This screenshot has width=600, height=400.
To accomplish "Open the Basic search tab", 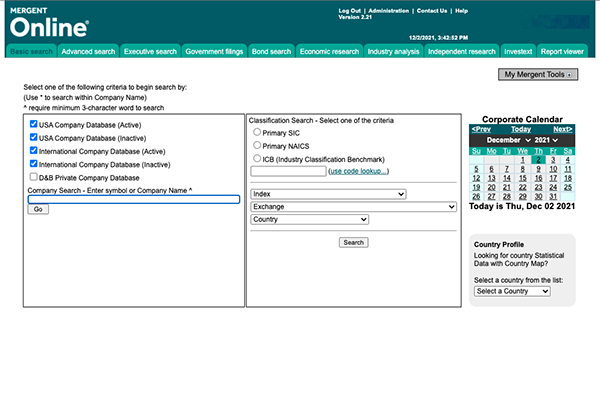I will tap(31, 51).
